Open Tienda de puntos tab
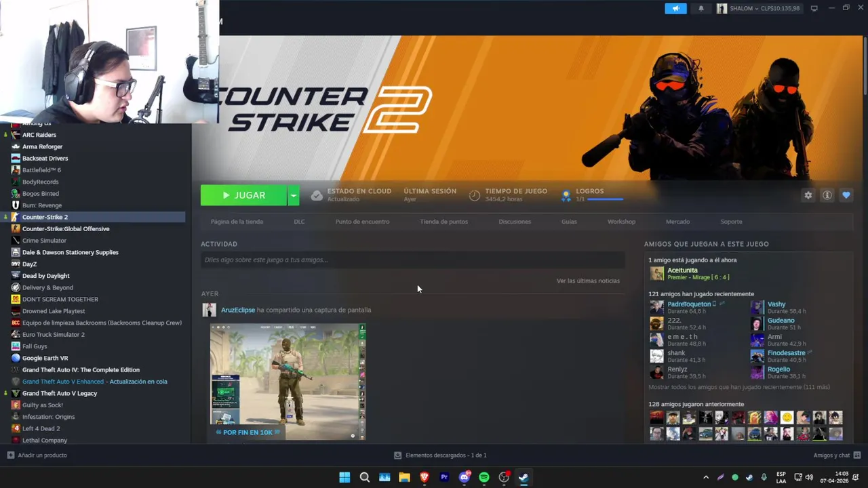This screenshot has width=868, height=488. pyautogui.click(x=443, y=222)
